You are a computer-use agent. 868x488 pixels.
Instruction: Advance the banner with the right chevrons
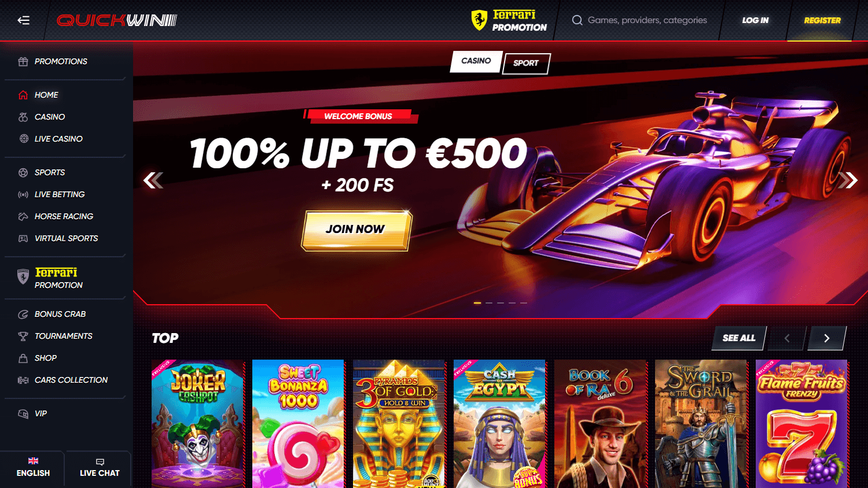[x=848, y=180]
